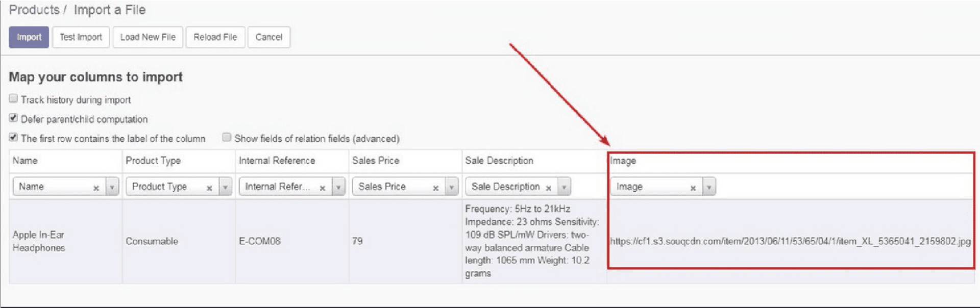Screen dimensions: 980x308
Task: Click the price value 79
Action: pyautogui.click(x=357, y=241)
